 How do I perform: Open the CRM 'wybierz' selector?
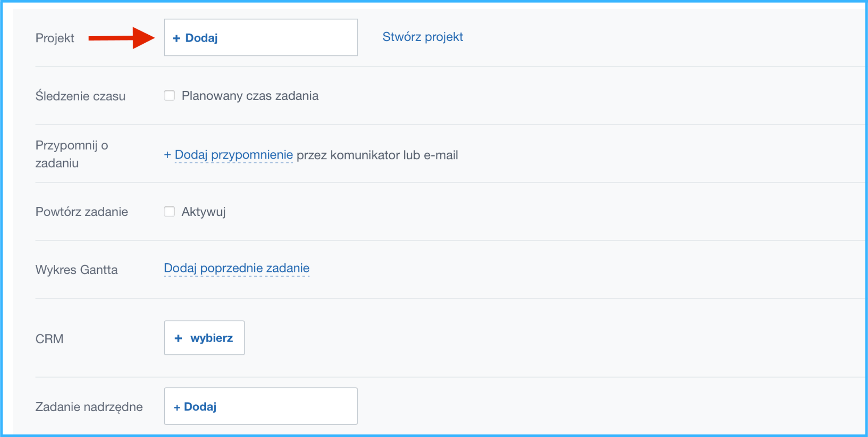click(204, 338)
